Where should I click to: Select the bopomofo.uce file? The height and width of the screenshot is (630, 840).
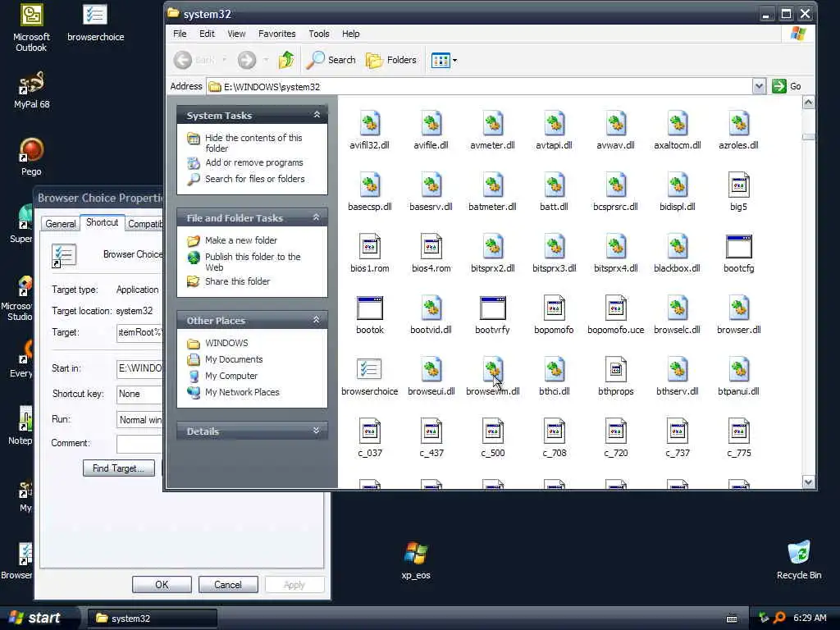[615, 315]
